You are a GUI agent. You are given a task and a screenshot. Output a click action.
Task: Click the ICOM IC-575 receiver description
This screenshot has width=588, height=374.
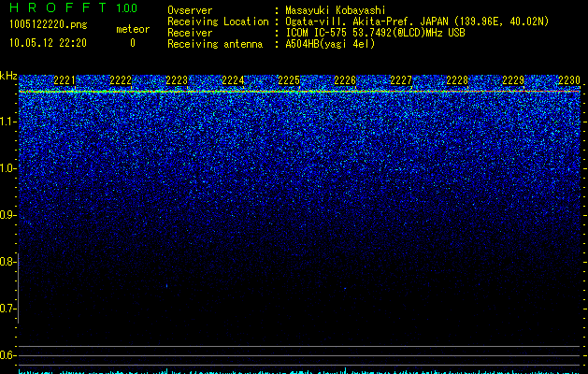[375, 33]
